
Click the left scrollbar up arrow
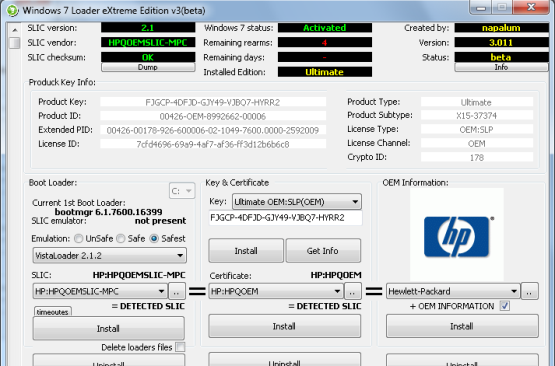(15, 30)
